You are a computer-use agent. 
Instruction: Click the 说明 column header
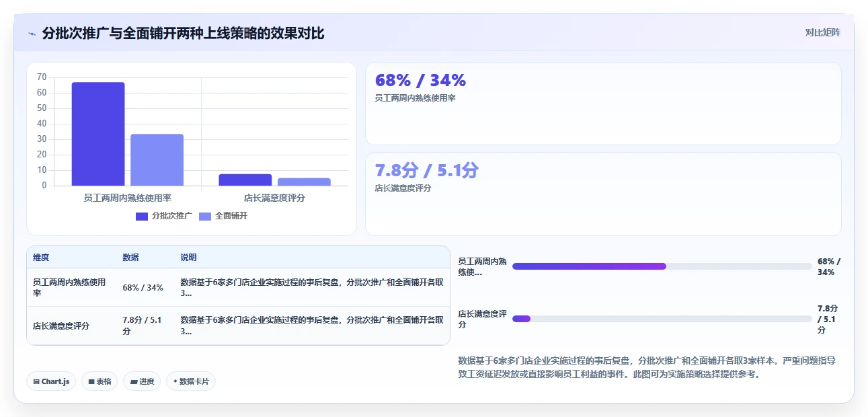188,258
